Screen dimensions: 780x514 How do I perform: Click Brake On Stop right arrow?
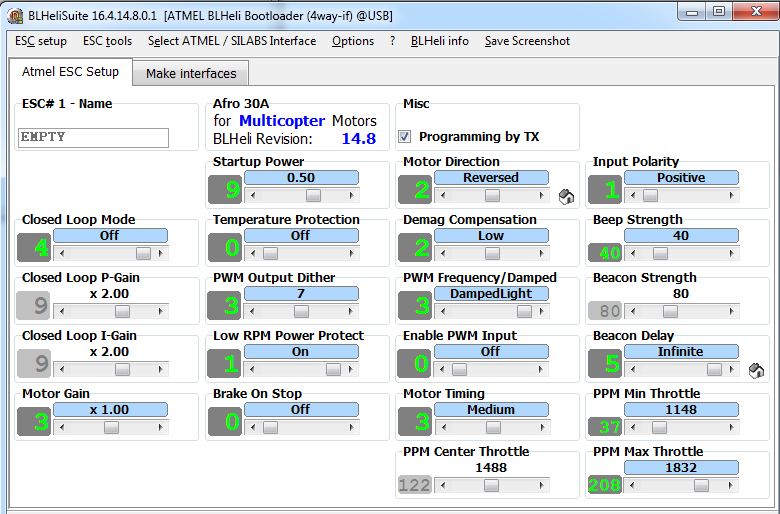click(x=352, y=427)
